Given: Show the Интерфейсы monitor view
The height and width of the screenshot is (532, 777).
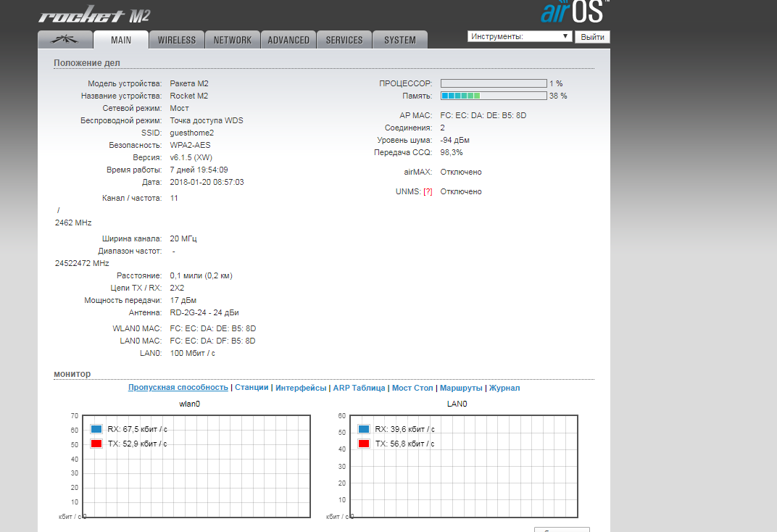Looking at the screenshot, I should click(301, 388).
